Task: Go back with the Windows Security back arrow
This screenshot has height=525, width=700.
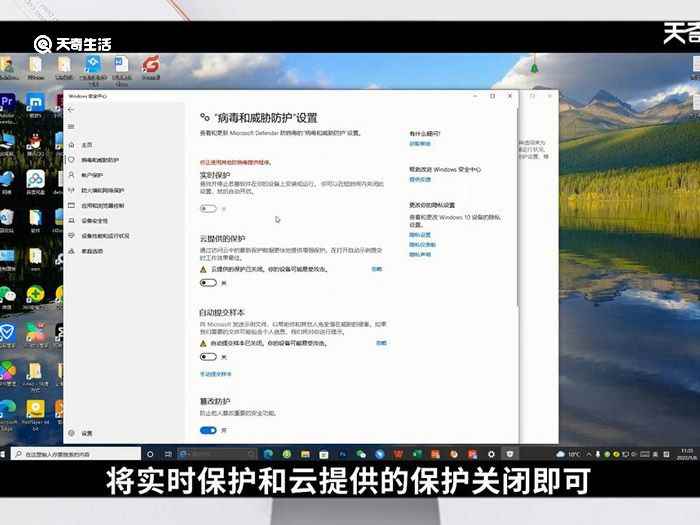Action: [71, 110]
